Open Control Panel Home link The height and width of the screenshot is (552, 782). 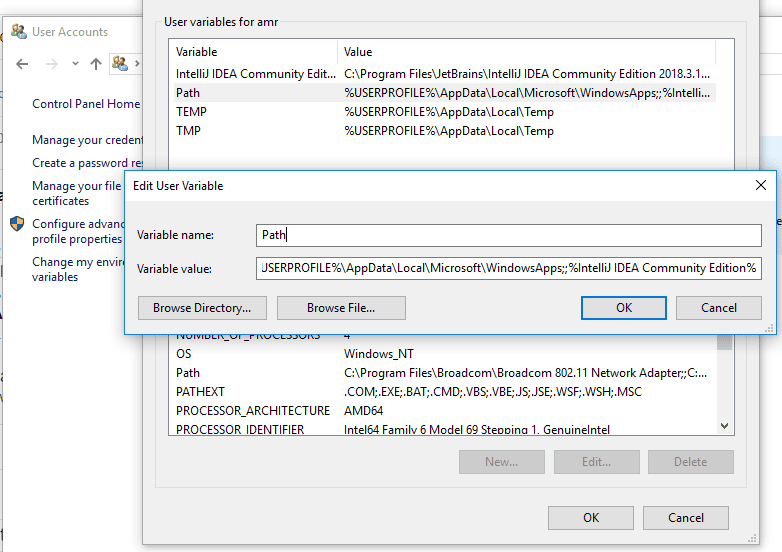coord(86,104)
